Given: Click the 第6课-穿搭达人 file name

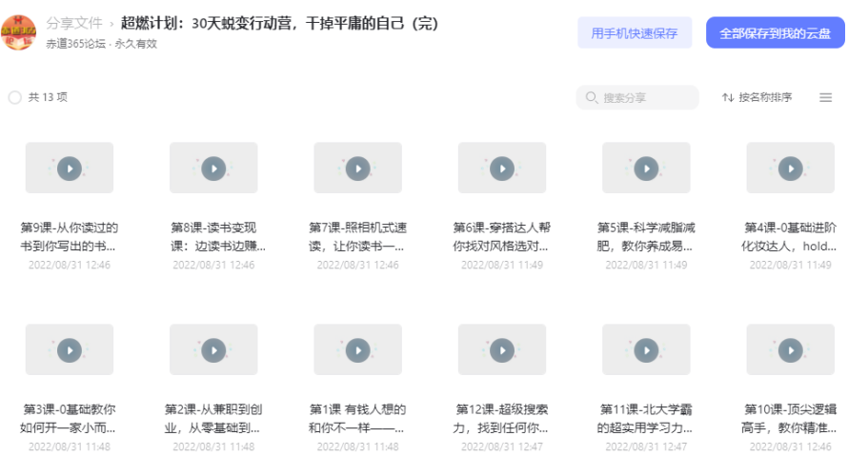Looking at the screenshot, I should pyautogui.click(x=501, y=237).
